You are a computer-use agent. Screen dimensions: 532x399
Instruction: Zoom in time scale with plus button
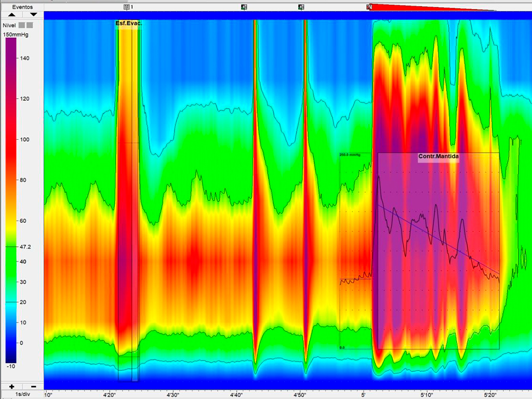pos(11,387)
